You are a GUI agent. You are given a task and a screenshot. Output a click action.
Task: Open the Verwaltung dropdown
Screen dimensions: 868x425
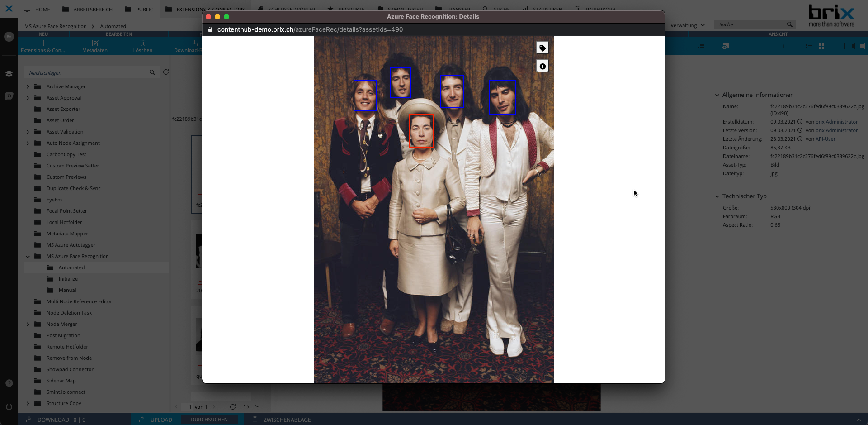click(687, 25)
